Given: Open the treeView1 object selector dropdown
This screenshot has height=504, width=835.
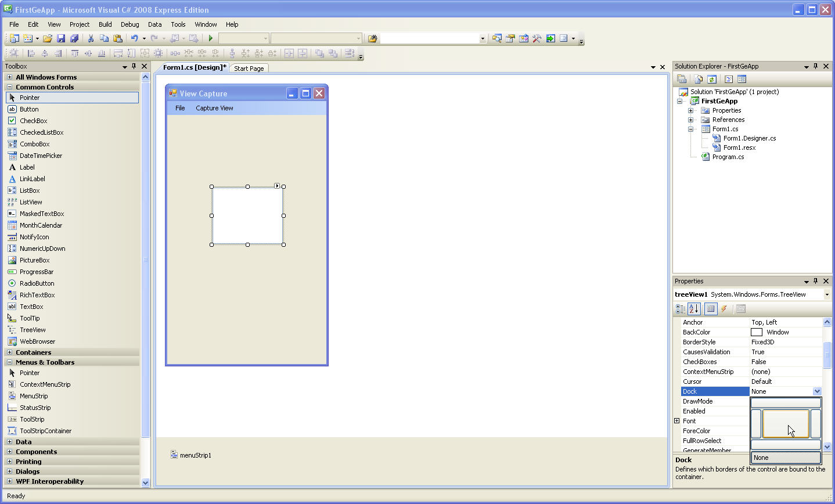Looking at the screenshot, I should point(827,294).
